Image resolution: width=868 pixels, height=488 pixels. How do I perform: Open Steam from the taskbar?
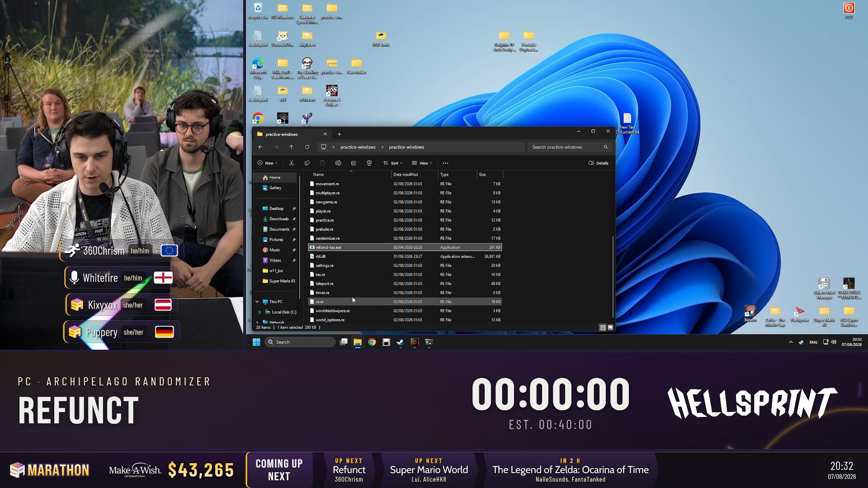[400, 342]
